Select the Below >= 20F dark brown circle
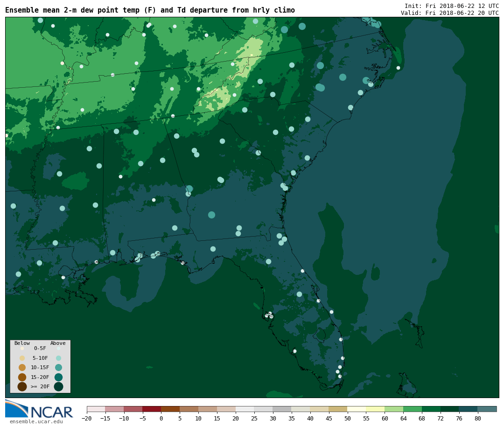Screen dimensions: 504x427 coord(22,386)
